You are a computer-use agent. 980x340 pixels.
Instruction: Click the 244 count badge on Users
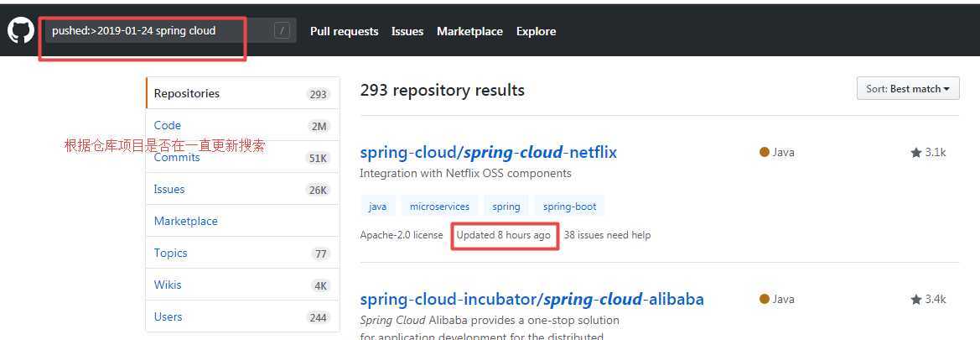(x=318, y=318)
